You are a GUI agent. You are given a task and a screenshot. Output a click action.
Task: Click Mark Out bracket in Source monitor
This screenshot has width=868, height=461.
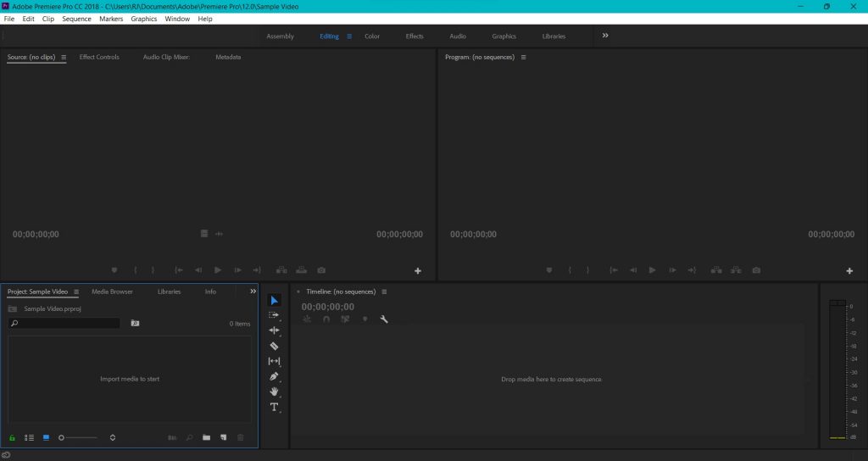click(x=153, y=270)
